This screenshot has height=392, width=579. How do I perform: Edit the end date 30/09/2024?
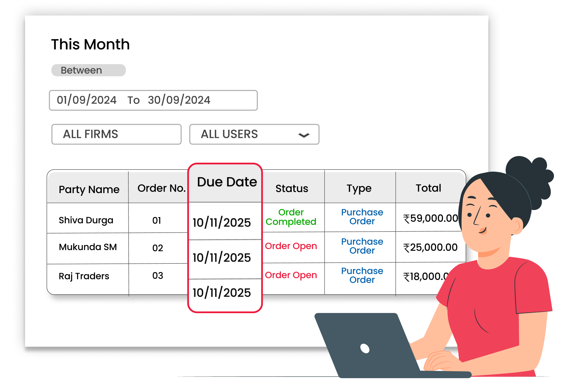179,100
